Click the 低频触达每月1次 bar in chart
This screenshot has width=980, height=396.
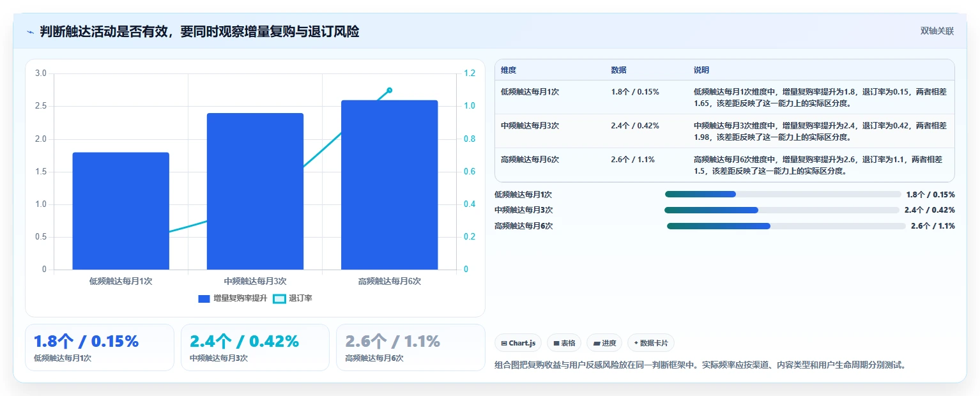[x=121, y=211]
